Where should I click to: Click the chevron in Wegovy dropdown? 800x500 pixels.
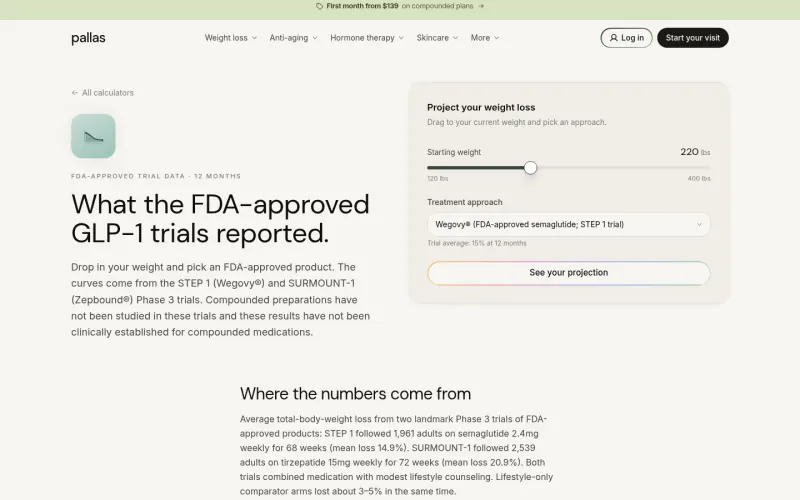tap(699, 224)
